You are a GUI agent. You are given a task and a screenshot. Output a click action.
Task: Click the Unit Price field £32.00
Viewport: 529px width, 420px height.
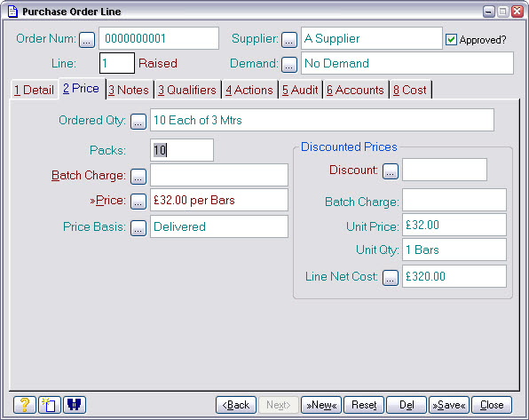click(454, 225)
